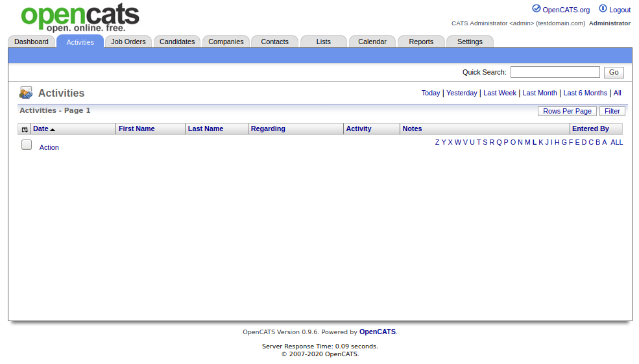Click the OpenCATS.org checkmark icon
This screenshot has height=364, width=639.
point(536,9)
